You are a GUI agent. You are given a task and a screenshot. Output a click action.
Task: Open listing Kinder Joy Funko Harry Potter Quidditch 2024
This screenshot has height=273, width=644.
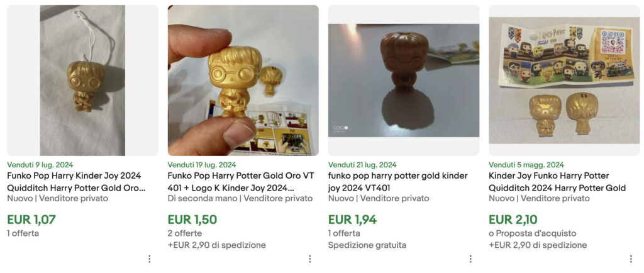(x=557, y=182)
